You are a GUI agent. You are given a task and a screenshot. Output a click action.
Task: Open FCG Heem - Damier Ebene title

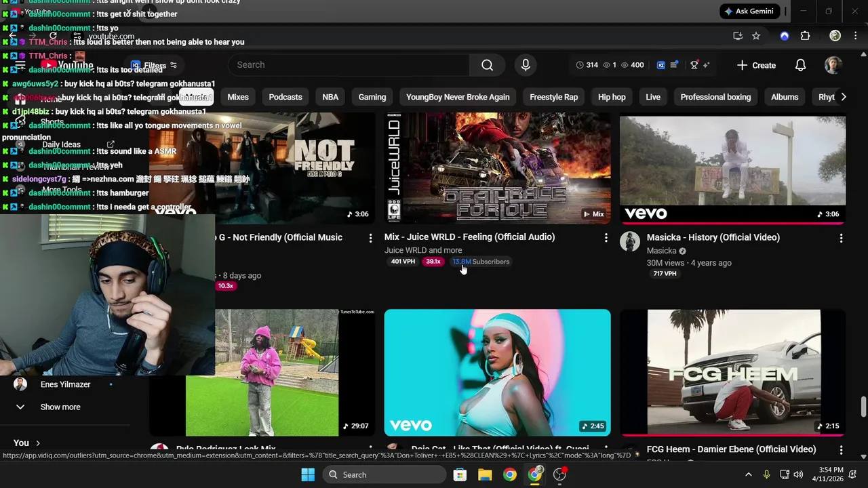tap(732, 449)
